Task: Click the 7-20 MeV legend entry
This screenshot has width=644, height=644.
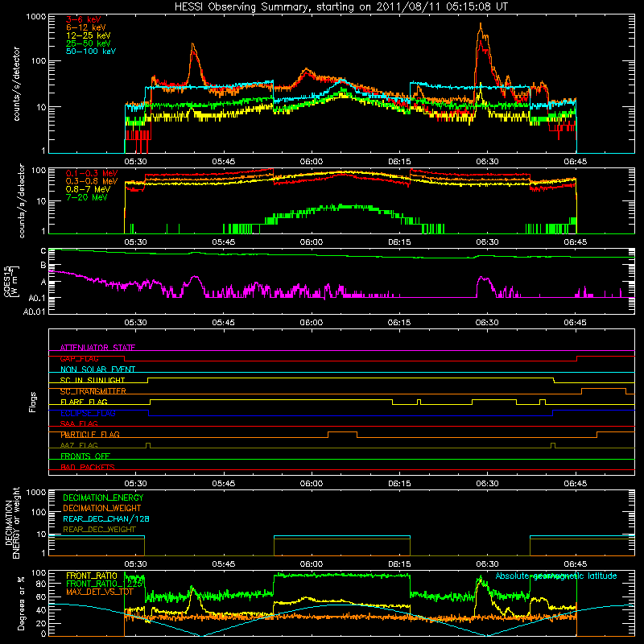Action: coord(87,197)
